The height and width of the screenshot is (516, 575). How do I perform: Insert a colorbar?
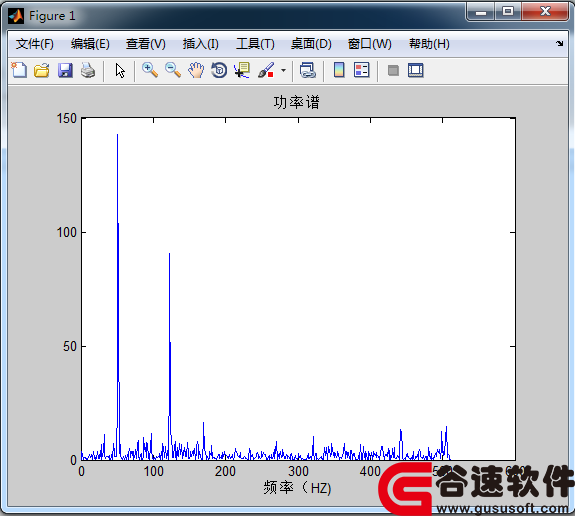point(339,70)
